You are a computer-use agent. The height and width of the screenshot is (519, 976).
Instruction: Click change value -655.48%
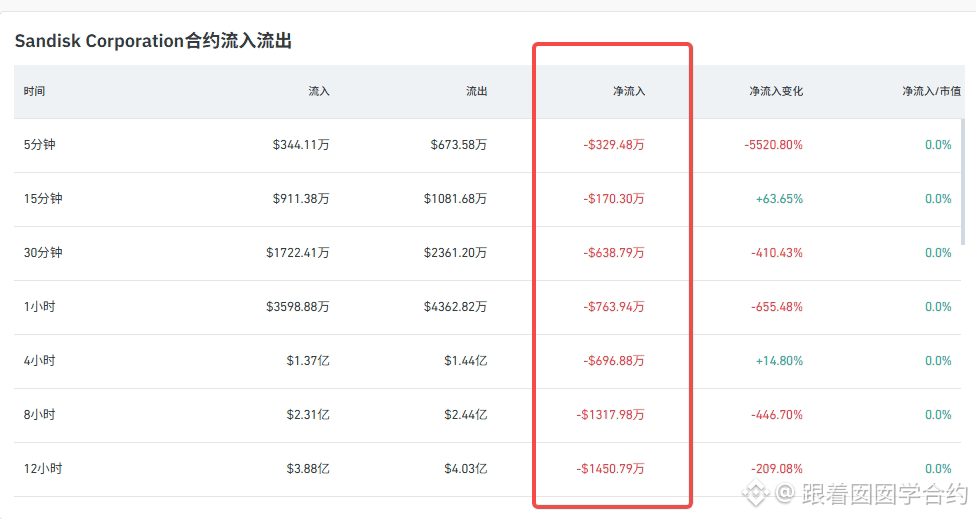pyautogui.click(x=777, y=307)
